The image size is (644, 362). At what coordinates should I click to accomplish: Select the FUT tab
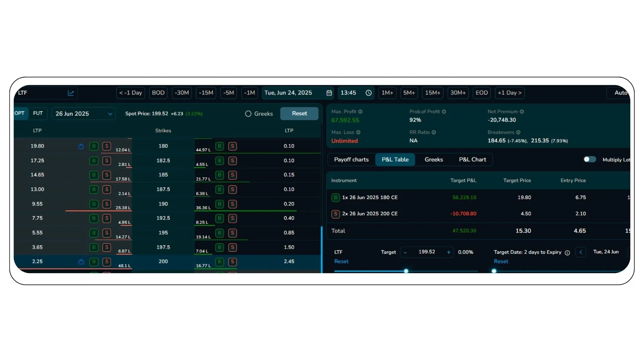[x=38, y=113]
